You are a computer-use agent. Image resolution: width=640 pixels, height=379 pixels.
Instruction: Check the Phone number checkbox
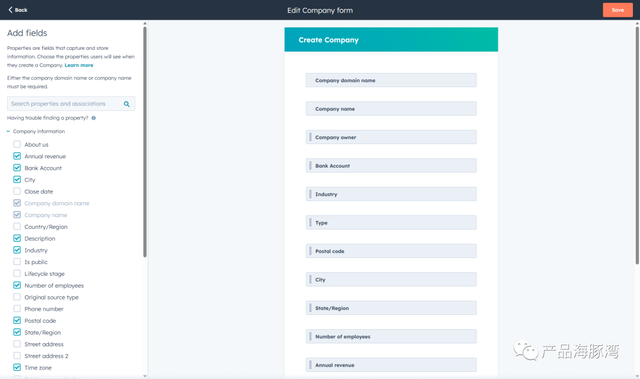[x=17, y=308]
